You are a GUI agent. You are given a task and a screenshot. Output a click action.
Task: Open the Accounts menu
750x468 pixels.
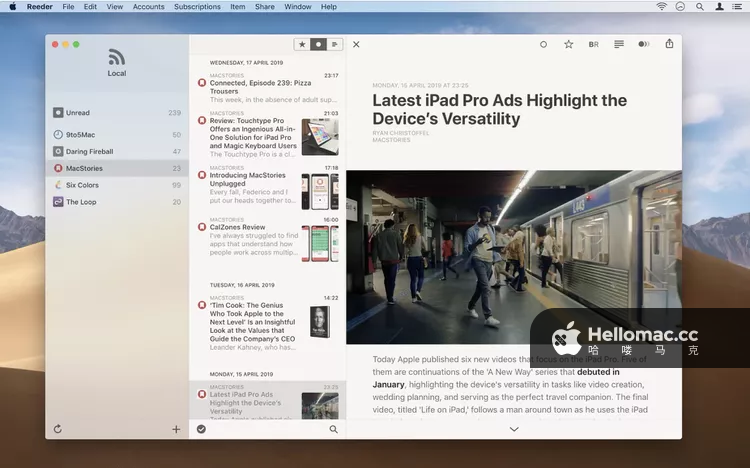click(148, 6)
